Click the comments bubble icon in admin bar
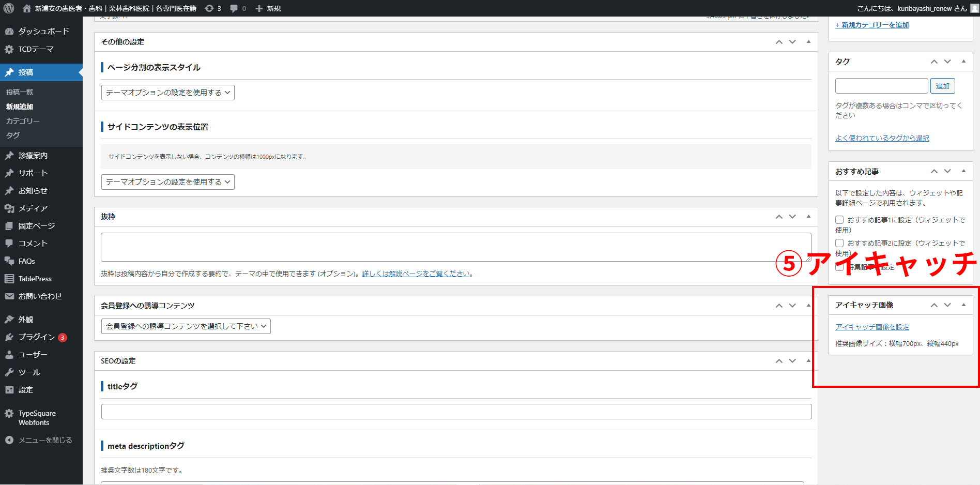Image resolution: width=980 pixels, height=485 pixels. click(237, 8)
